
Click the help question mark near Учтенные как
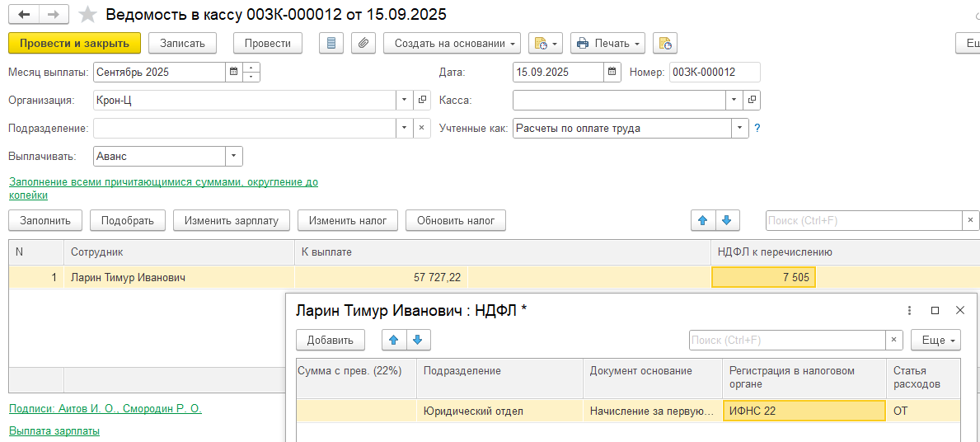[757, 128]
